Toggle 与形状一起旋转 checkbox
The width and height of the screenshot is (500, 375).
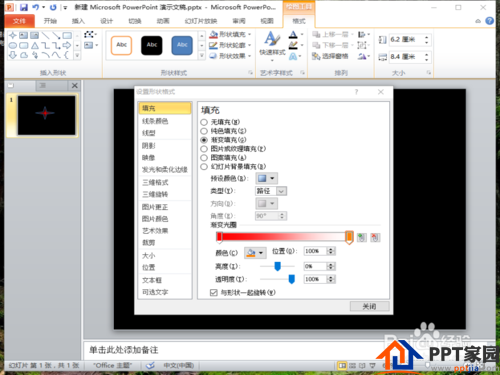(x=214, y=293)
